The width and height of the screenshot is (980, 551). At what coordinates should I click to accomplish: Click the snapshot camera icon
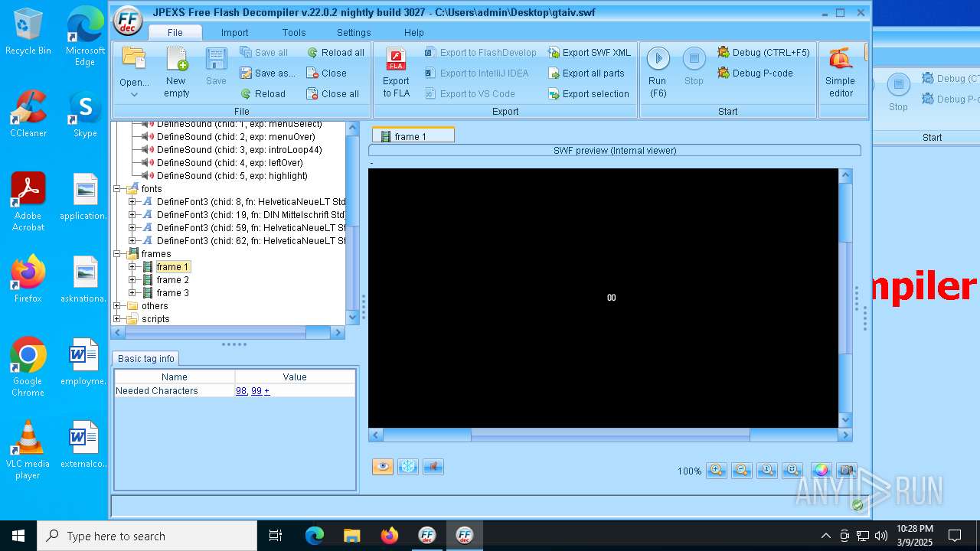click(x=846, y=471)
